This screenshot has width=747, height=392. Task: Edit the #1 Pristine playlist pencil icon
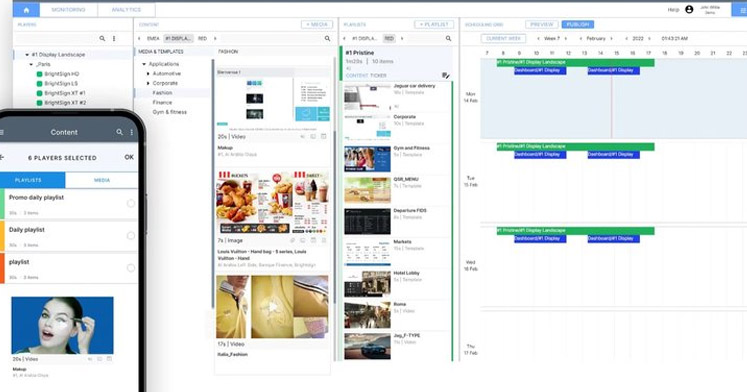click(x=445, y=75)
